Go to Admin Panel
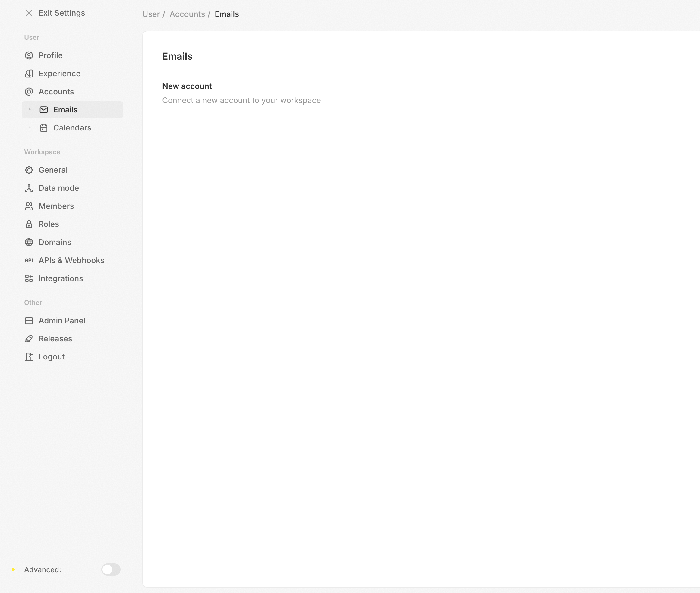Viewport: 700px width, 593px height. tap(62, 321)
